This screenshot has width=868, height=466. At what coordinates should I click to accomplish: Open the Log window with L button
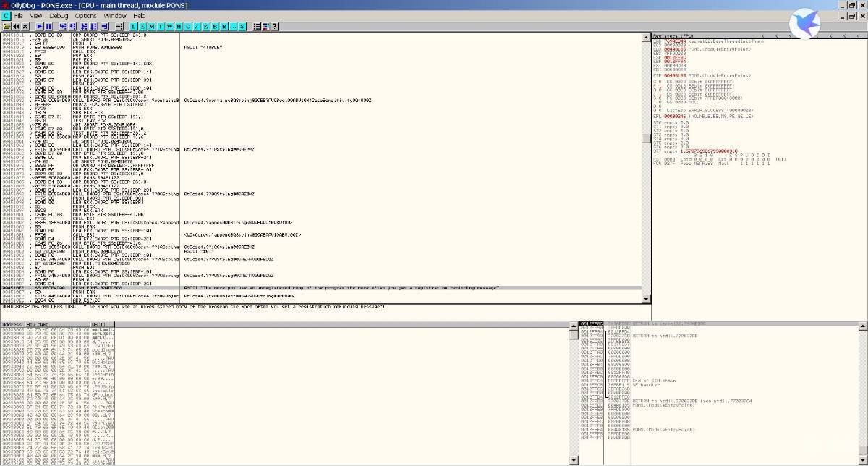point(135,26)
